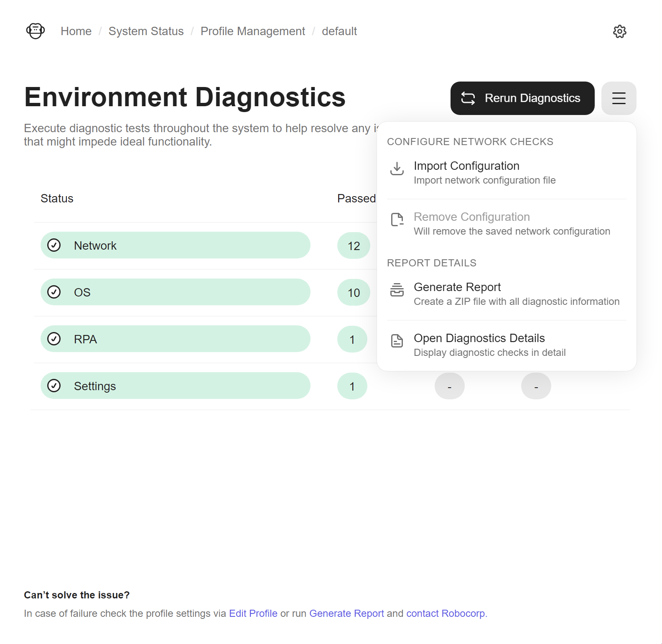Image resolution: width=662 pixels, height=644 pixels.
Task: Click the Generate Report inbox icon
Action: tap(397, 290)
